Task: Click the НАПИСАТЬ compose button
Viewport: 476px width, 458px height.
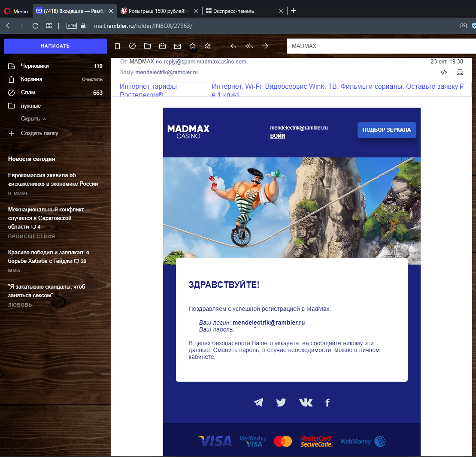Action: click(x=55, y=46)
